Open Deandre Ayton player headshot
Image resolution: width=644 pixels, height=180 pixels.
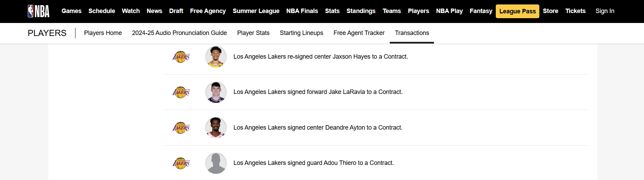[x=216, y=128]
